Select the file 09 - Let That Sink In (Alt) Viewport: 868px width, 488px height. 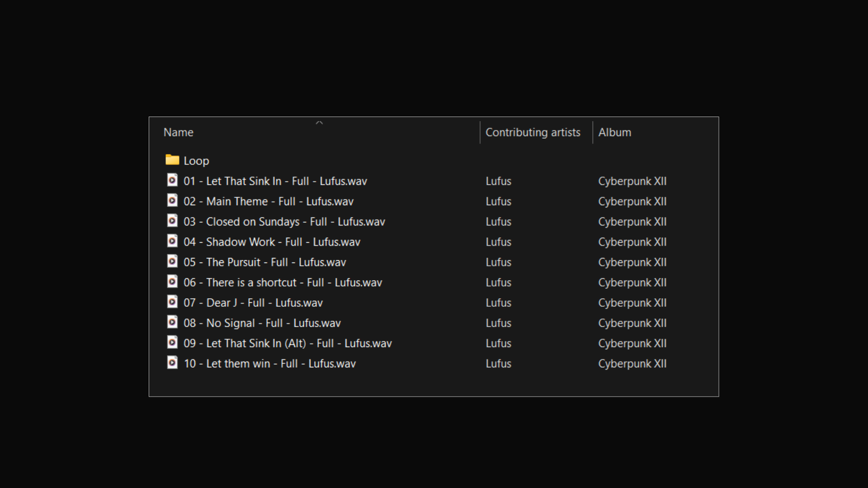[288, 343]
